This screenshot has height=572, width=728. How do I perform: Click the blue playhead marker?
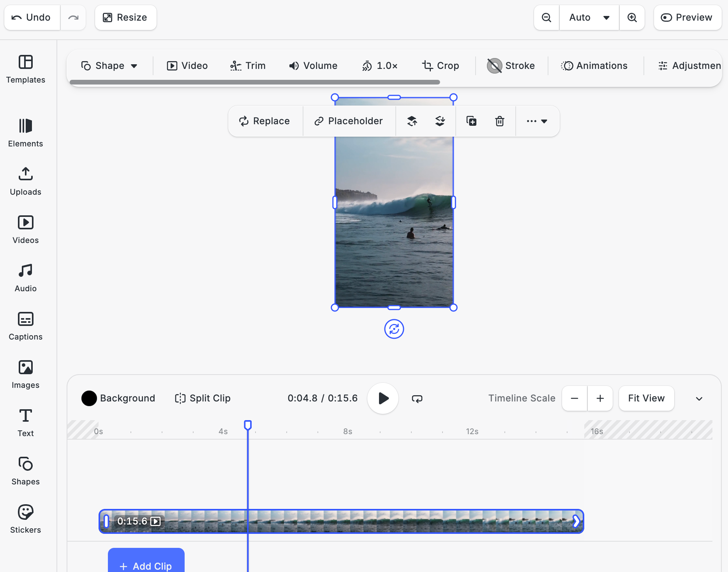(x=248, y=425)
